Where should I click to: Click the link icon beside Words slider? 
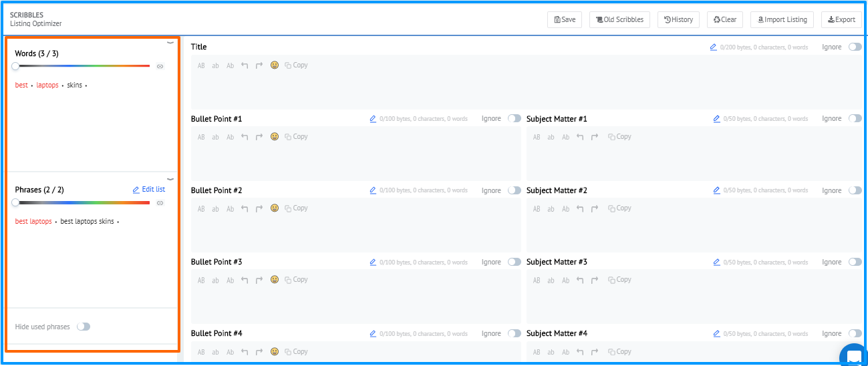pyautogui.click(x=160, y=66)
